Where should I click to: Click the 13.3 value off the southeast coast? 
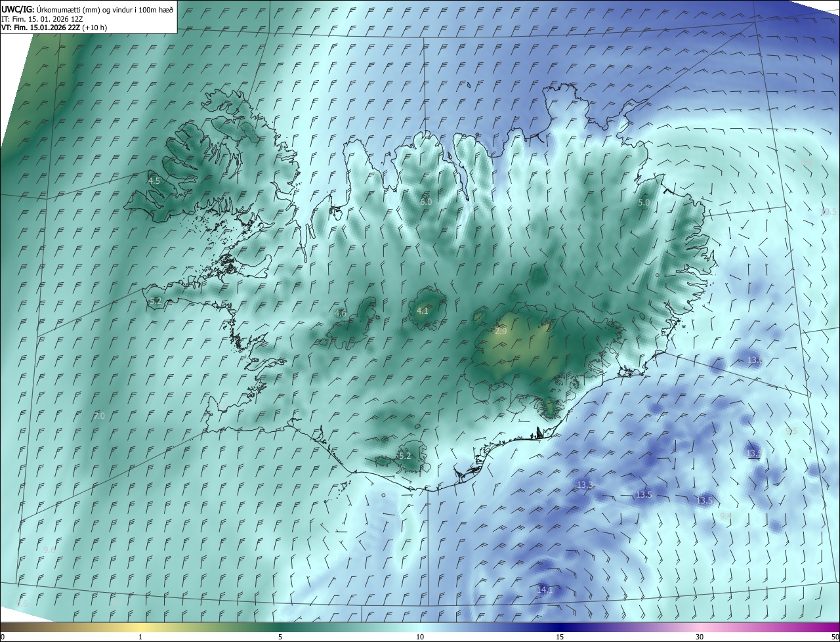pyautogui.click(x=585, y=484)
